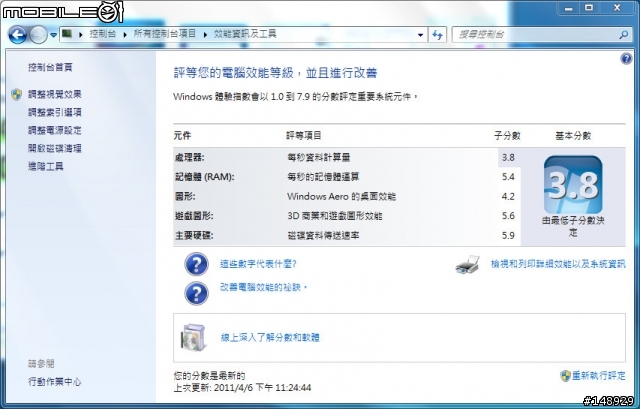Click the 評等項目 column header
The height and width of the screenshot is (409, 640).
[x=304, y=136]
